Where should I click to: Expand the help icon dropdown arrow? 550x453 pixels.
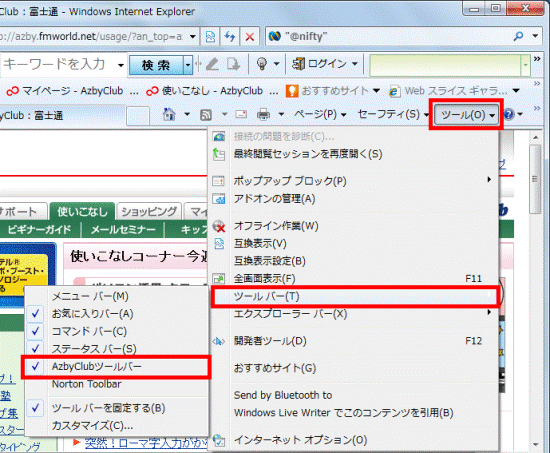520,114
